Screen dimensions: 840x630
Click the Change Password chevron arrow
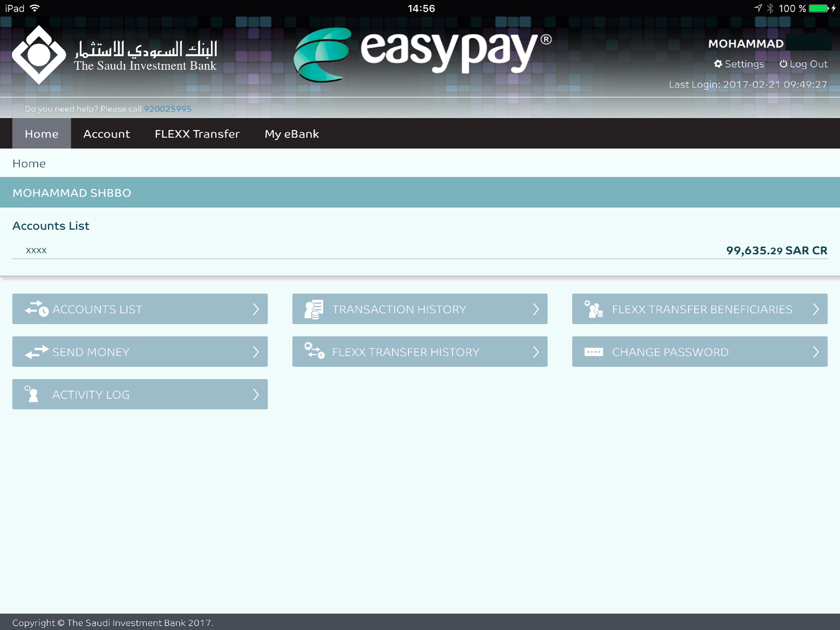click(816, 352)
